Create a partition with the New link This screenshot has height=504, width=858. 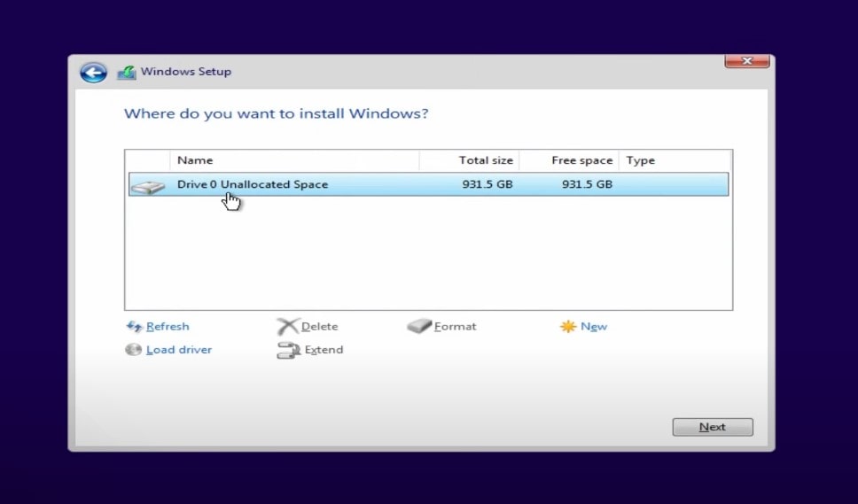click(594, 327)
